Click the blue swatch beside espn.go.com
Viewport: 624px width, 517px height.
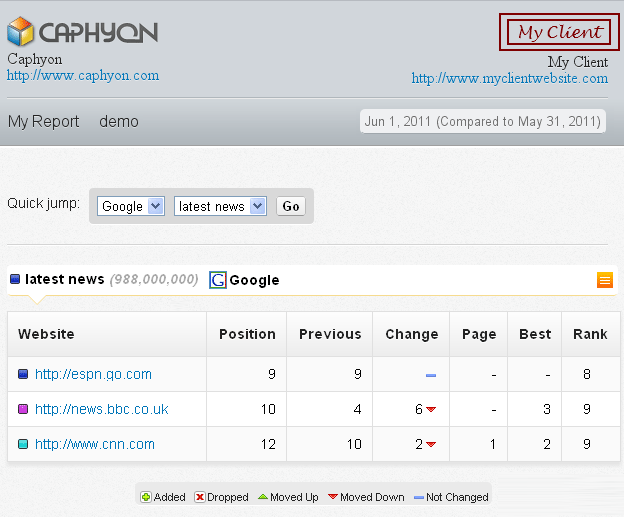(x=23, y=375)
